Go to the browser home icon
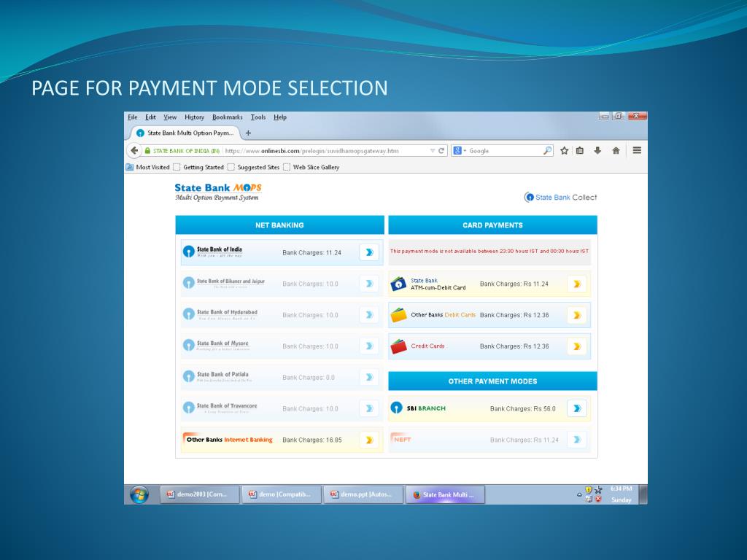The image size is (747, 560). [x=616, y=150]
